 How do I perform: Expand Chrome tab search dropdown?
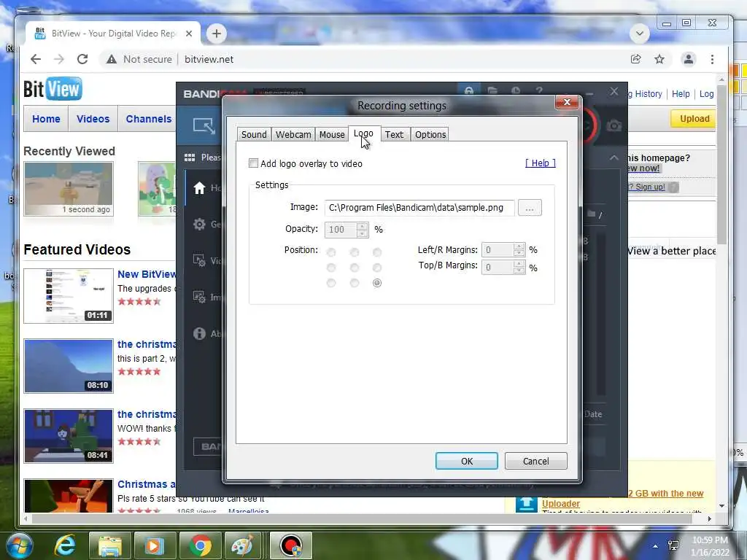point(640,34)
